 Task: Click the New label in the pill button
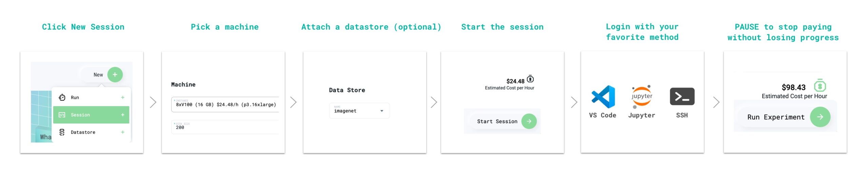click(98, 75)
